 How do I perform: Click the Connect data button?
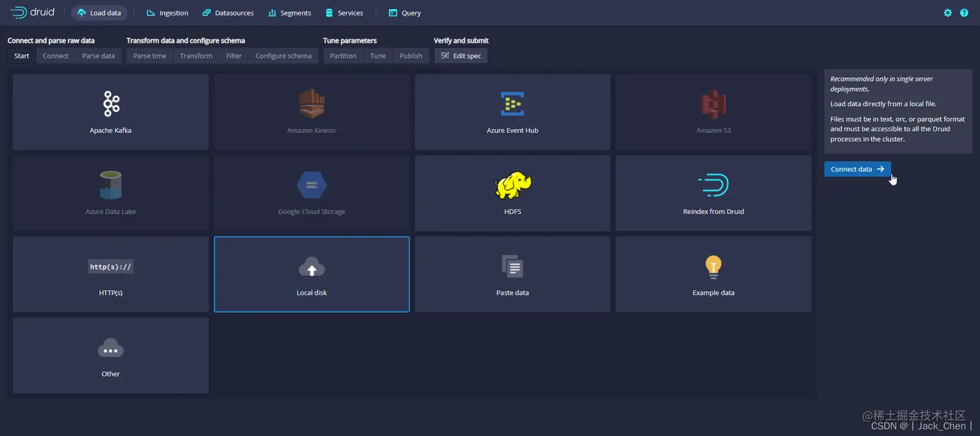[x=857, y=169]
